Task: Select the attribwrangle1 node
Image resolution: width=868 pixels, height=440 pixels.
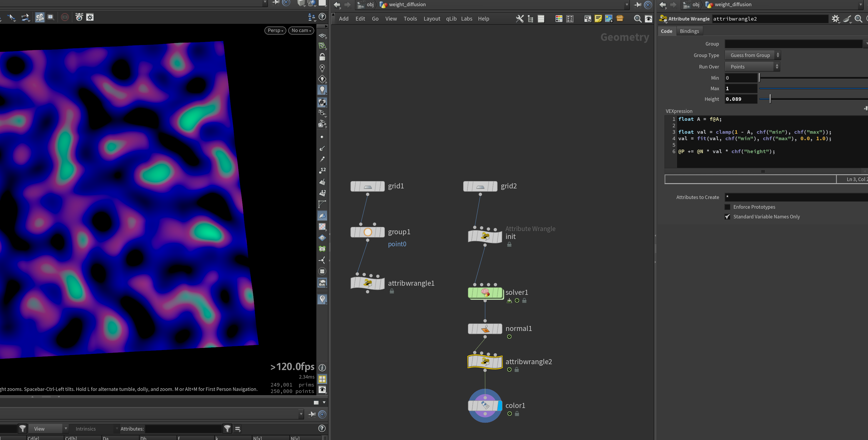Action: [368, 283]
